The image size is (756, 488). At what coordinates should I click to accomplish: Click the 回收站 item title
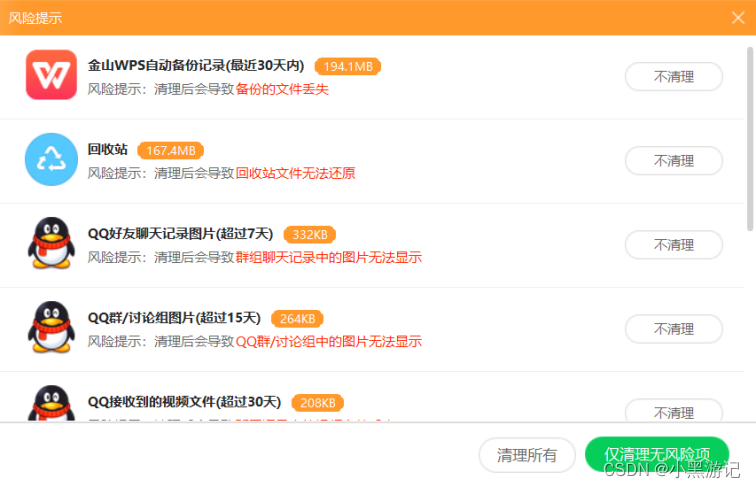(x=108, y=149)
